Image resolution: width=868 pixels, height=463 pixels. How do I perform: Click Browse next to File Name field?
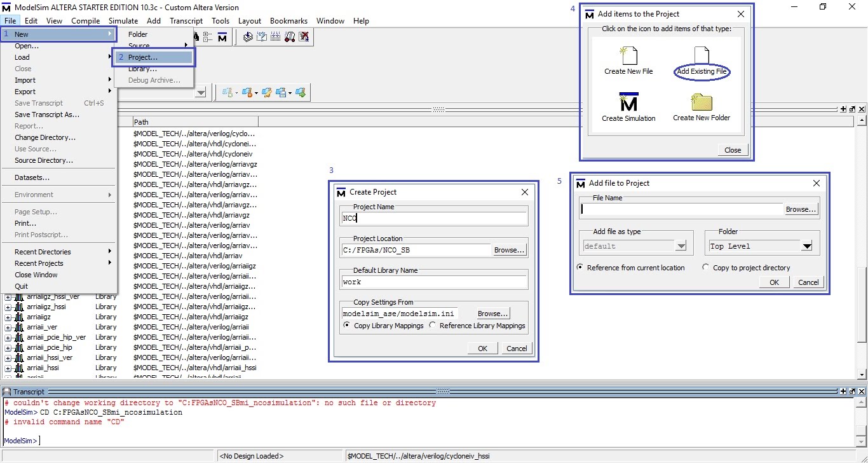pos(801,209)
